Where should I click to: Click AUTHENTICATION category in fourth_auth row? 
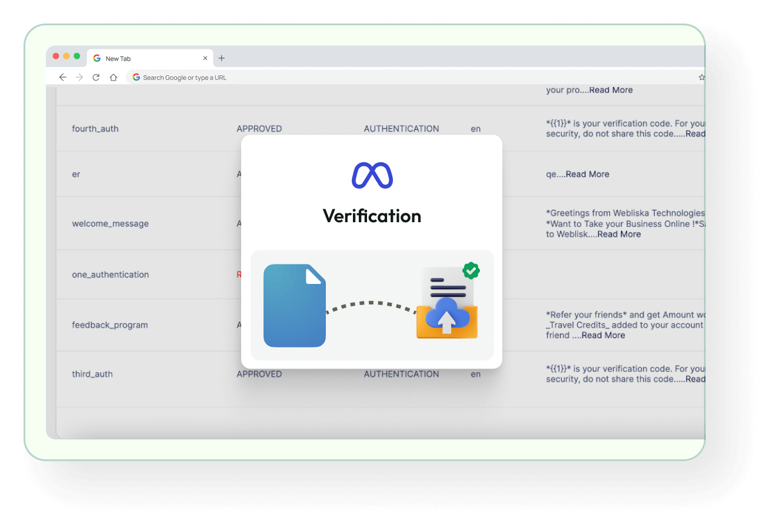(x=402, y=129)
